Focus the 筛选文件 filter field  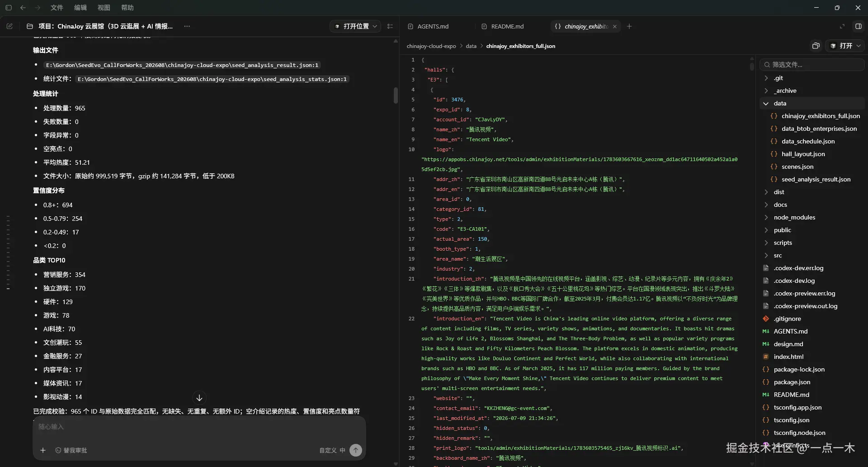tap(812, 65)
